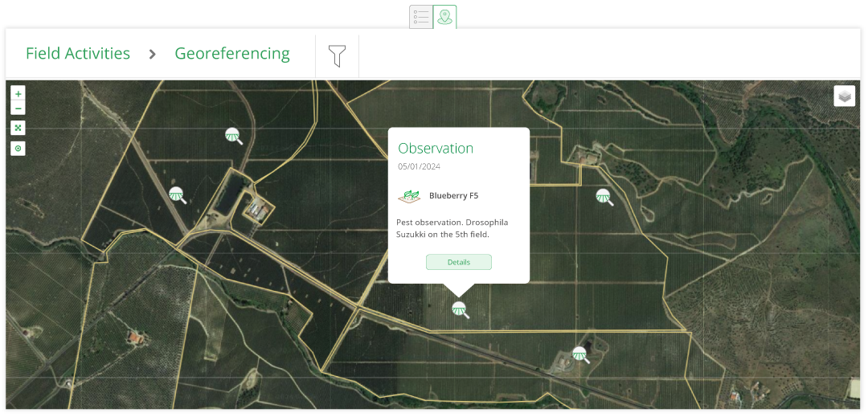
Task: Click the Blueberry F5 field icon
Action: point(409,196)
